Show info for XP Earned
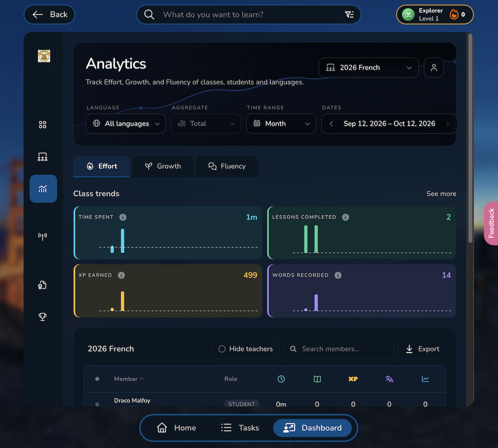Viewport: 498px width, 448px height. coord(121,275)
